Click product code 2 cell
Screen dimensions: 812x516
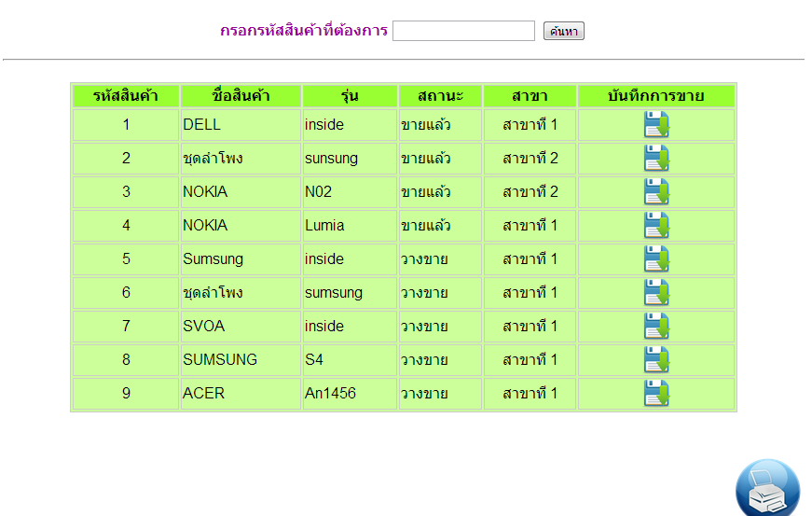point(126,159)
